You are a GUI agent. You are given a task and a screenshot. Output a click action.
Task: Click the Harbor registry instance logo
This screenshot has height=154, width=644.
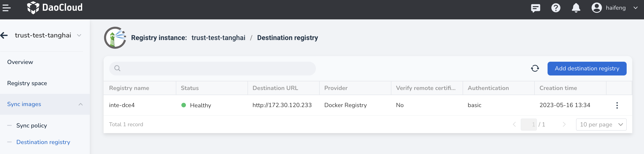115,38
